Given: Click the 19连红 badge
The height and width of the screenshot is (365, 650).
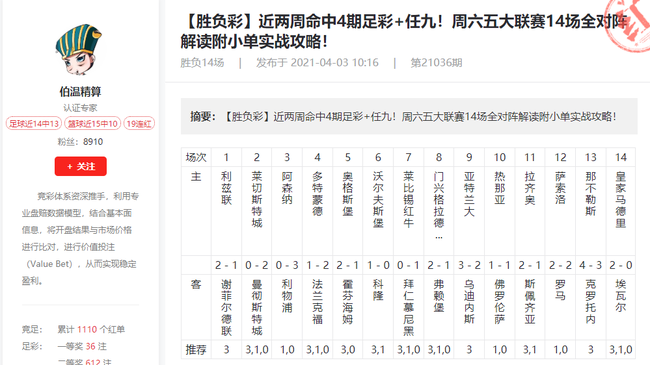Looking at the screenshot, I should coord(139,124).
